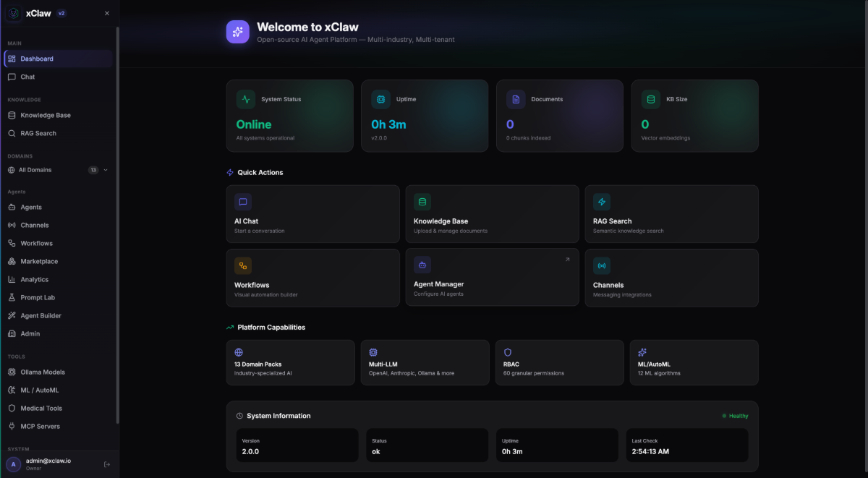Click the Ollama Models chip icon
The image size is (868, 478).
(12, 372)
